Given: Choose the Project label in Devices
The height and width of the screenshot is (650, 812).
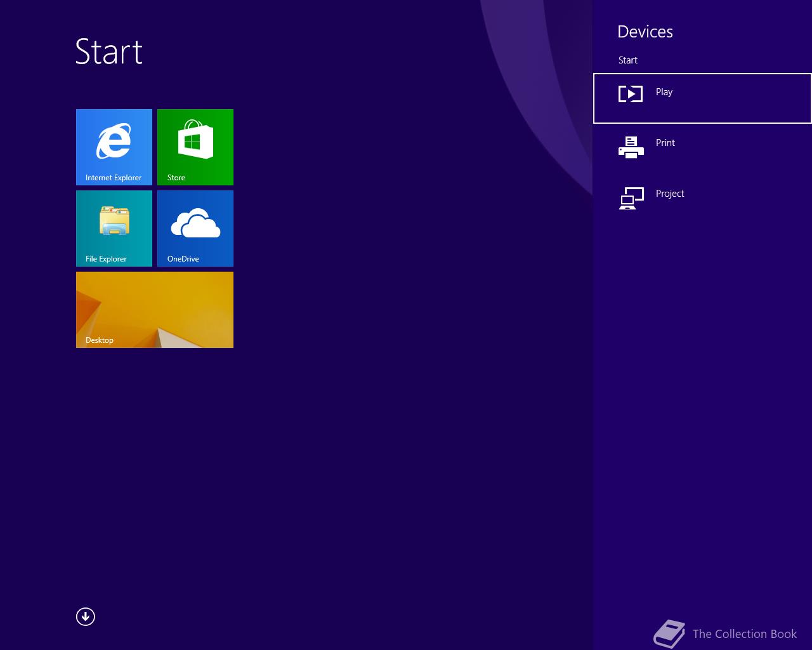Looking at the screenshot, I should (x=670, y=194).
